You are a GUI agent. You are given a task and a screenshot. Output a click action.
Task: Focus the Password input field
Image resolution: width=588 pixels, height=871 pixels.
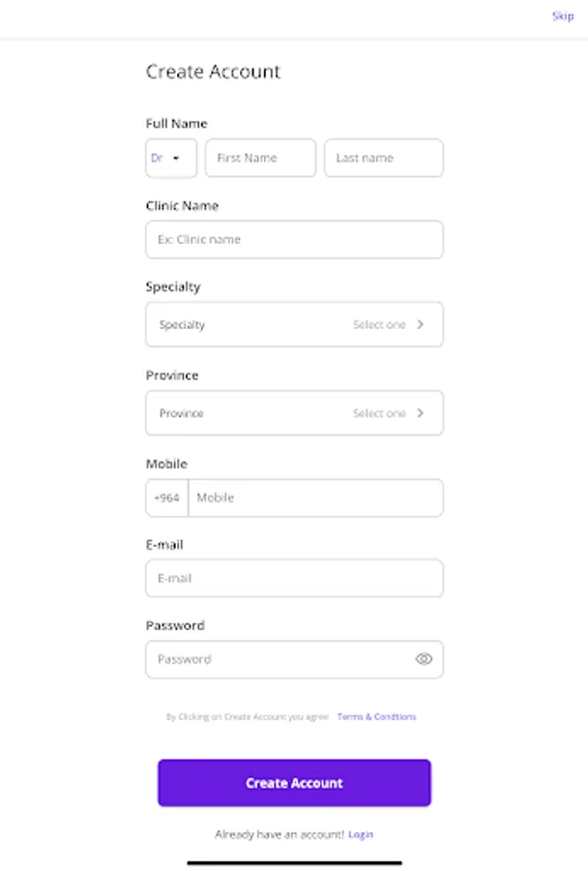(280, 659)
